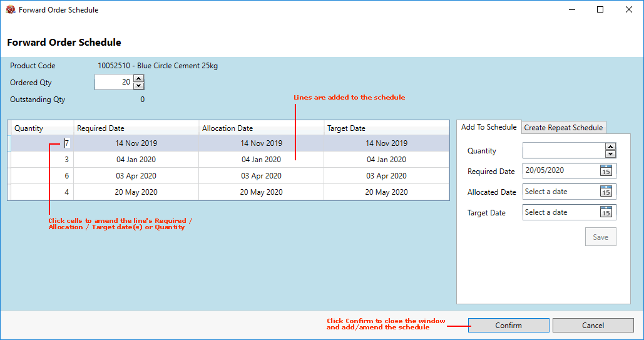Image resolution: width=644 pixels, height=340 pixels.
Task: Click Allocation Date cell 14 Nov 2019
Action: (261, 143)
